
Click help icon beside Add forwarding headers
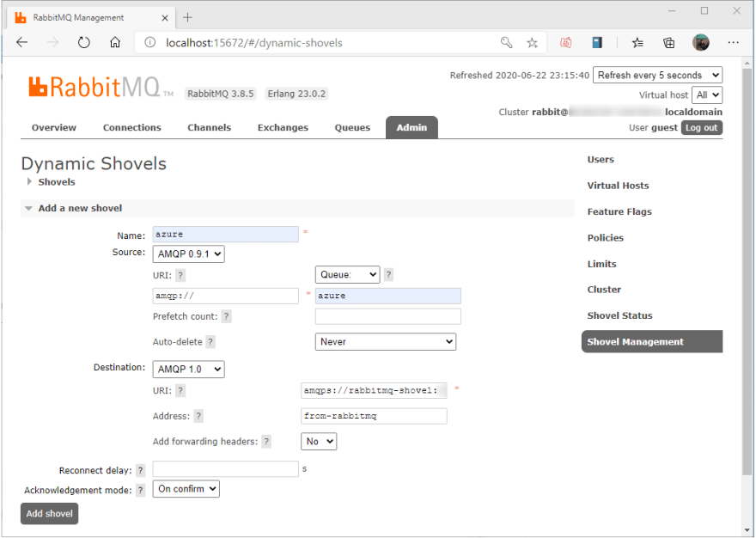coord(266,442)
